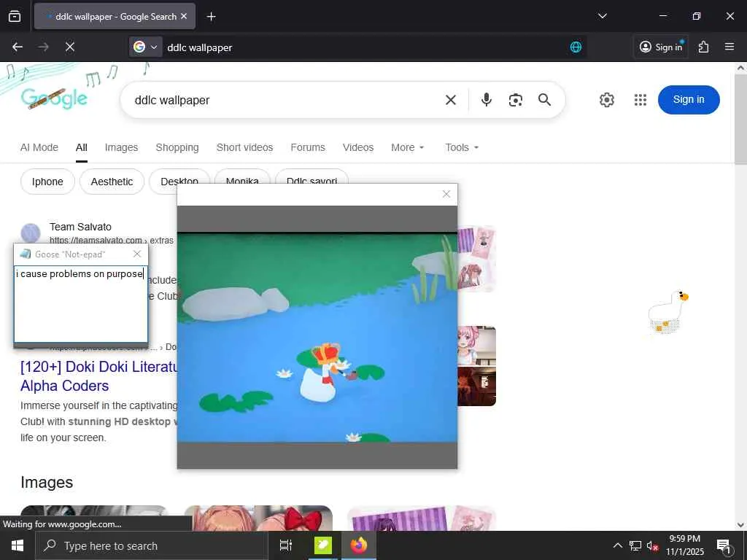List all tabs chevron button
This screenshot has height=560, width=747.
pos(602,16)
